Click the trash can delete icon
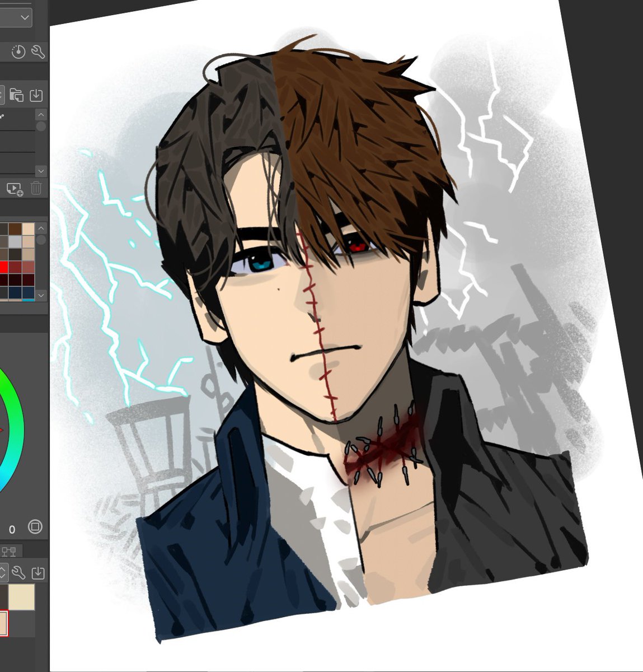Image resolution: width=643 pixels, height=672 pixels. pos(36,188)
